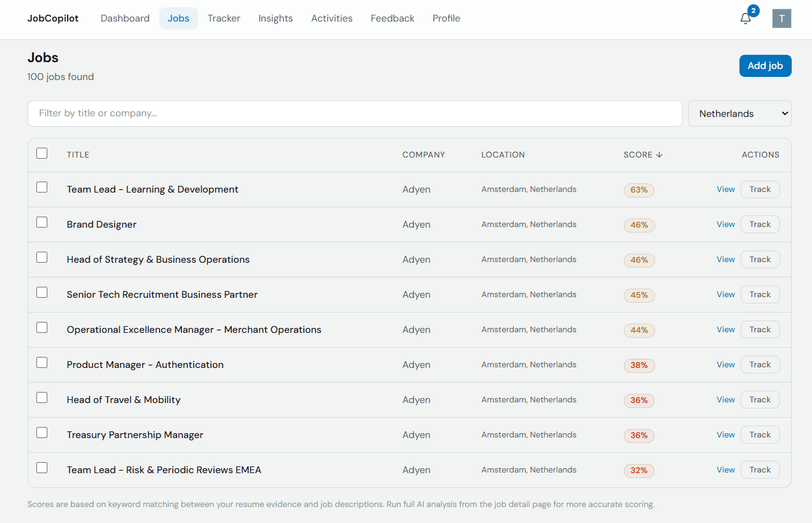Track the Brand Designer job

760,225
